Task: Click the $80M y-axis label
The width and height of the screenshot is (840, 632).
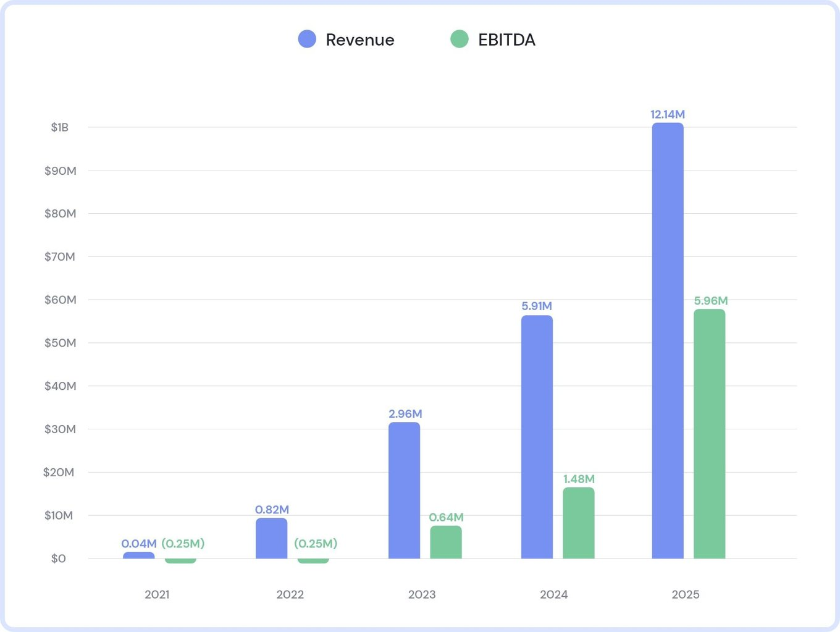Action: click(61, 214)
